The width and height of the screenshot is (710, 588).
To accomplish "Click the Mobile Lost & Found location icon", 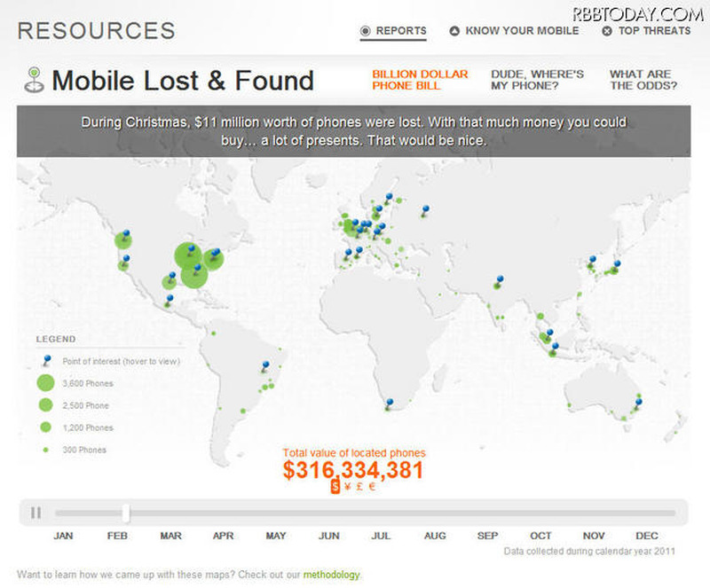I will click(x=34, y=79).
